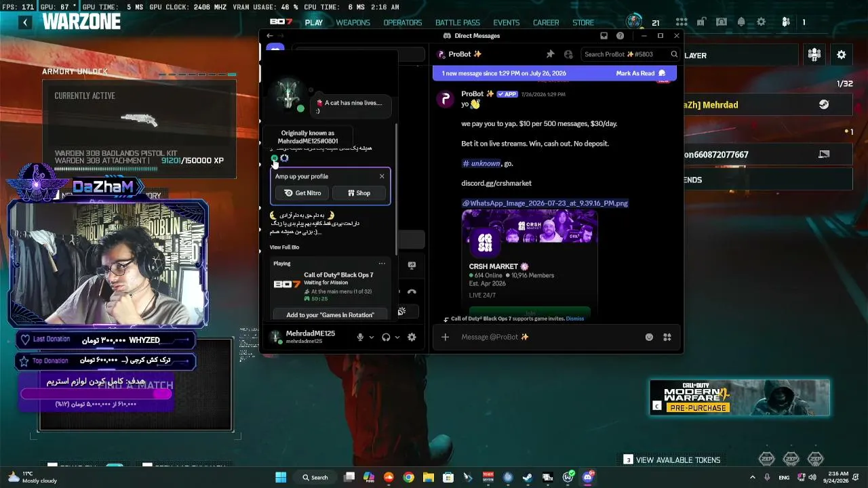The height and width of the screenshot is (488, 868).
Task: Click the Modern Warfare Pre-Purchase banner
Action: click(x=739, y=398)
